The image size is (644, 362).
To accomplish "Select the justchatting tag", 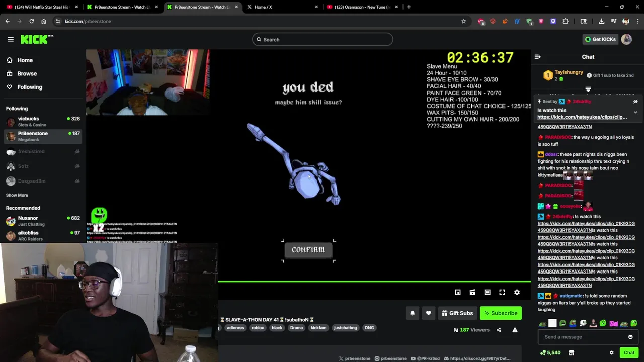I will click(346, 328).
